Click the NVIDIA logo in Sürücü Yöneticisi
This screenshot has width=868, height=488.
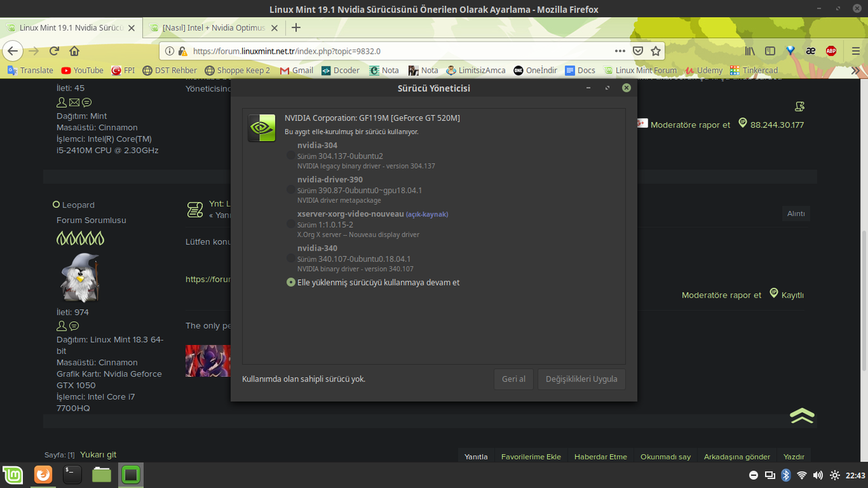[x=262, y=127]
